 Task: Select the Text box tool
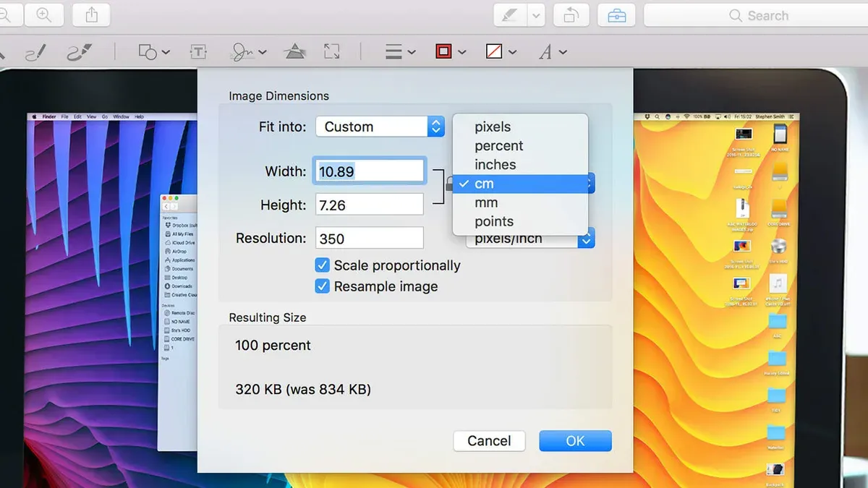point(198,52)
